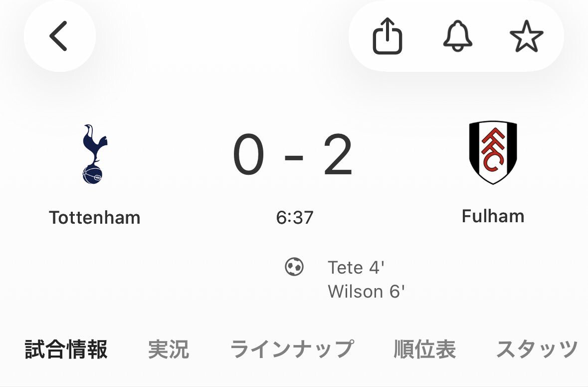Click the Fulham team name
Image resolution: width=588 pixels, height=387 pixels.
(x=493, y=216)
